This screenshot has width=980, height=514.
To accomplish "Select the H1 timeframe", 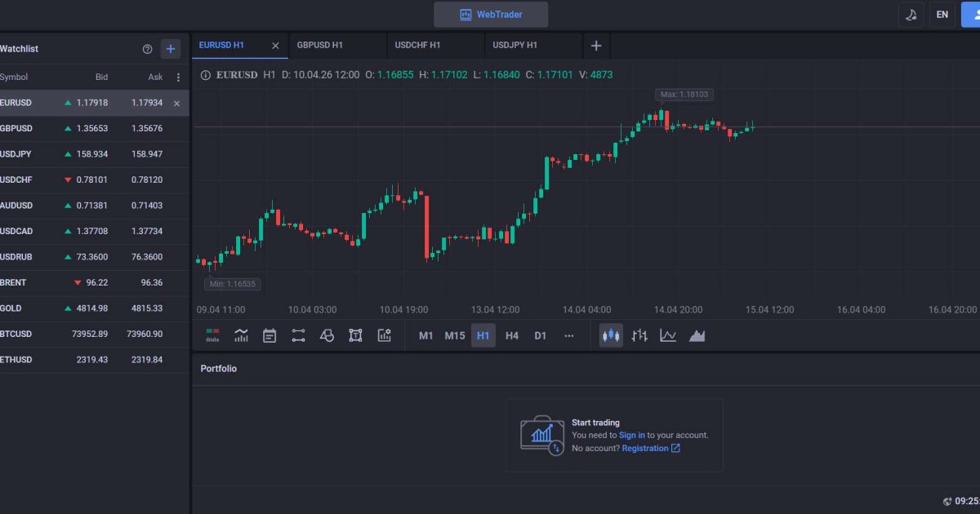I will click(x=483, y=335).
